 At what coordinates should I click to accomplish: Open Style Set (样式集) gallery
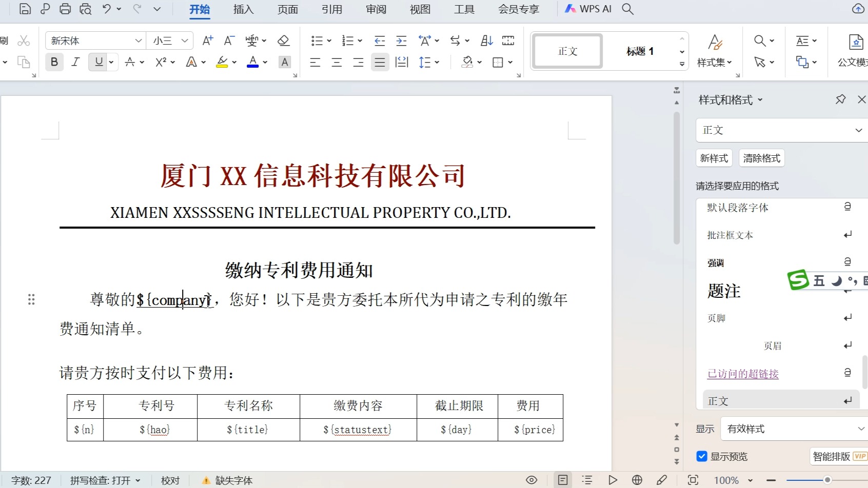coord(715,51)
